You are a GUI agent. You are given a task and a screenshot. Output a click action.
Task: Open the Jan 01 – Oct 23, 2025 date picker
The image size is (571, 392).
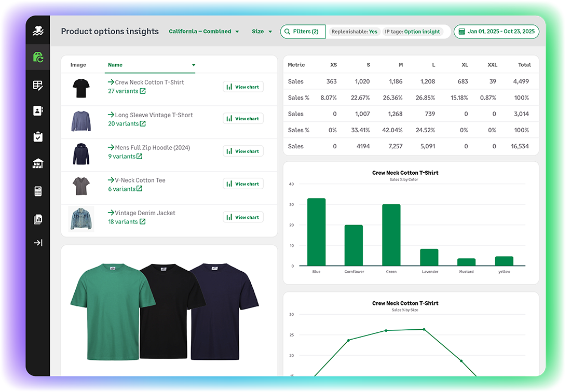pos(496,32)
